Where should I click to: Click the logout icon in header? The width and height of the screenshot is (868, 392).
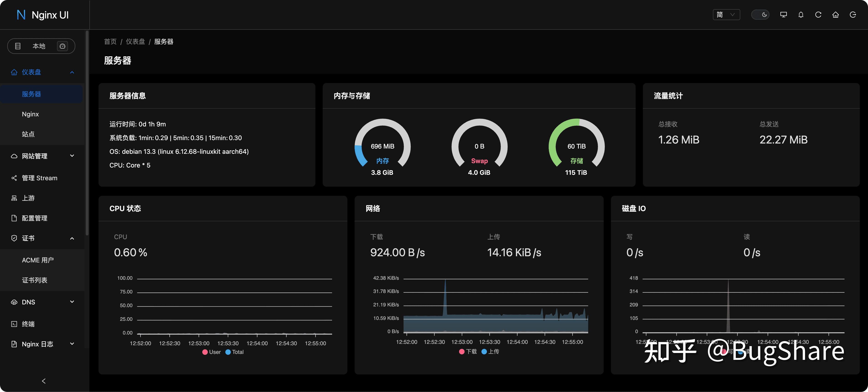(853, 15)
